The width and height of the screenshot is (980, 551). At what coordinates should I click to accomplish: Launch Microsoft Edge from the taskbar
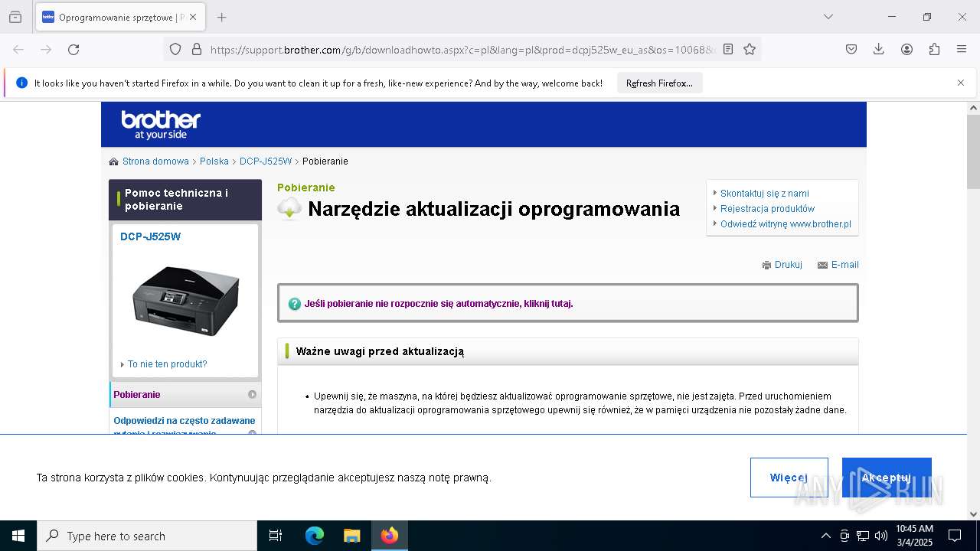[315, 536]
